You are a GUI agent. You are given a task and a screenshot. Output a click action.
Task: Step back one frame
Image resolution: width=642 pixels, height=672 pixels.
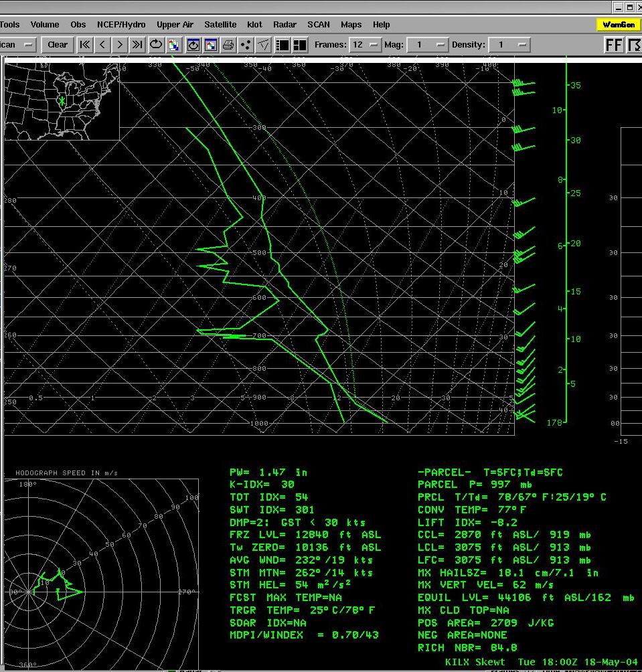[102, 45]
